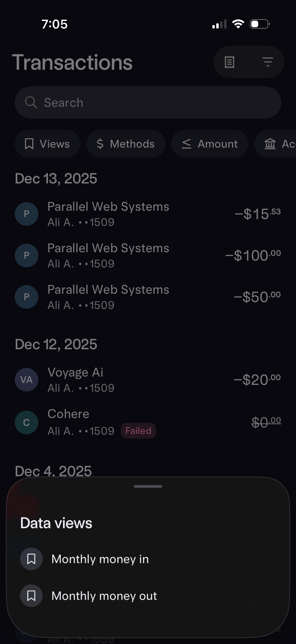Grab the Data views sheet handle
The width and height of the screenshot is (296, 644).
[x=148, y=487]
